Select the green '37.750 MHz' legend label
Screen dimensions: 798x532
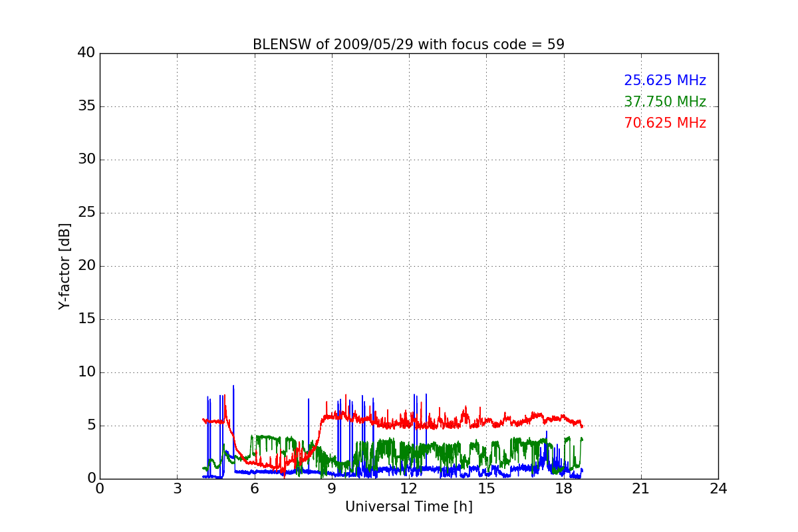click(665, 102)
